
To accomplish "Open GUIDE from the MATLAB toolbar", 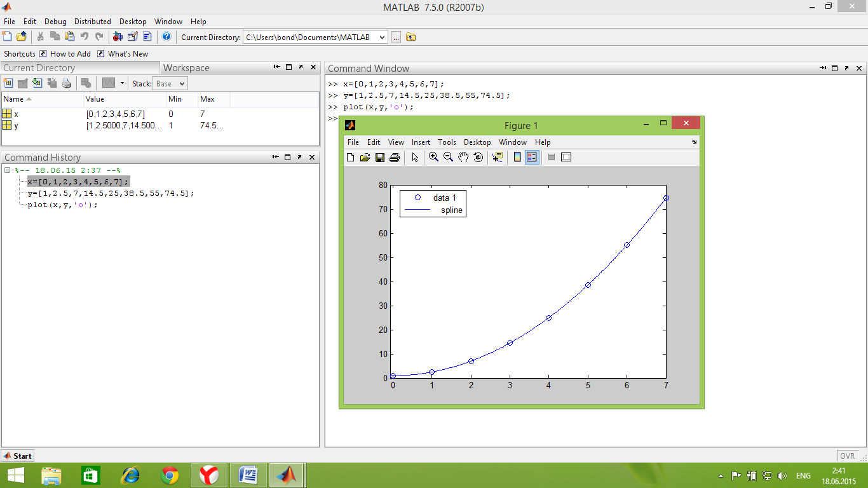I will [133, 37].
